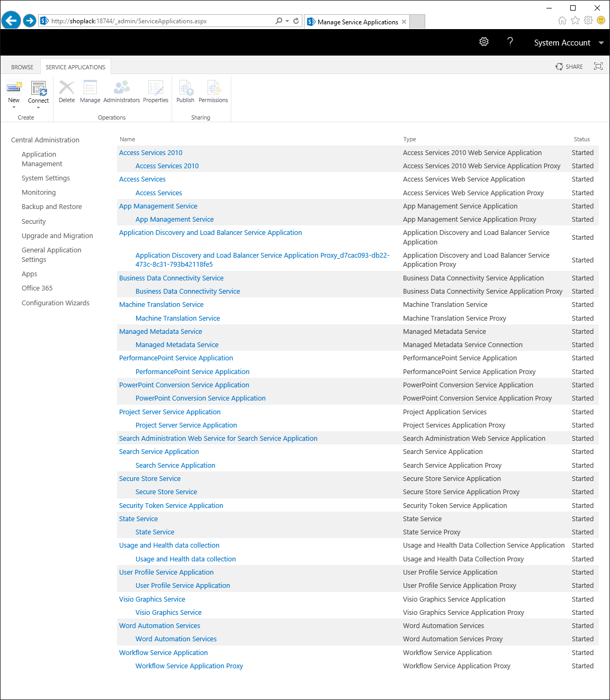Click the Manage ribbon icon
Viewport: 610px width, 700px height.
(x=90, y=87)
